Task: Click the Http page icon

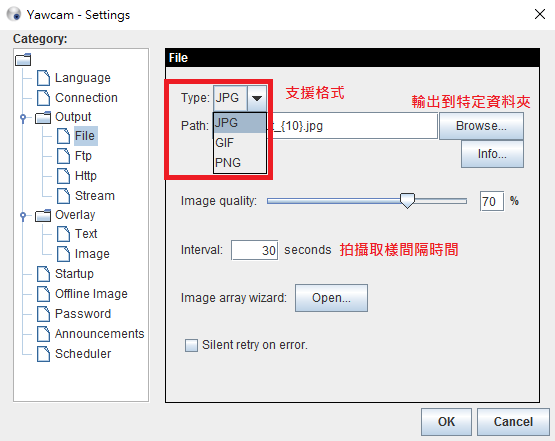Action: coord(63,176)
